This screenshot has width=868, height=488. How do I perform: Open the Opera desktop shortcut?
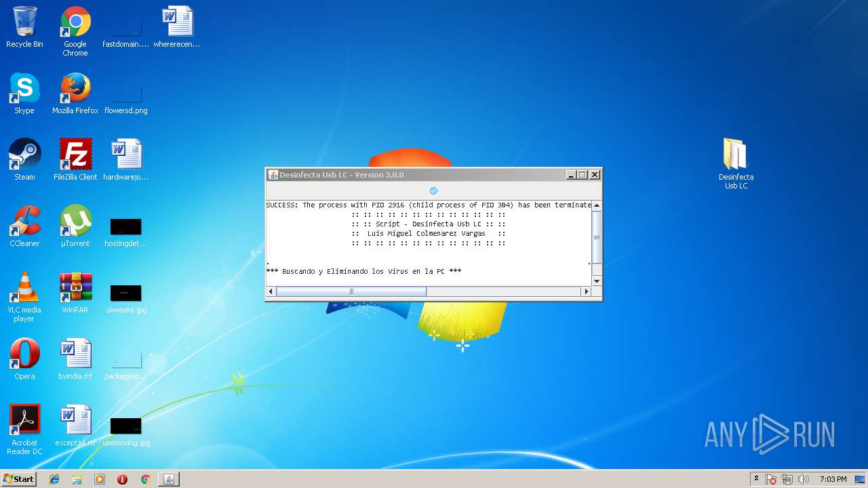coord(24,360)
